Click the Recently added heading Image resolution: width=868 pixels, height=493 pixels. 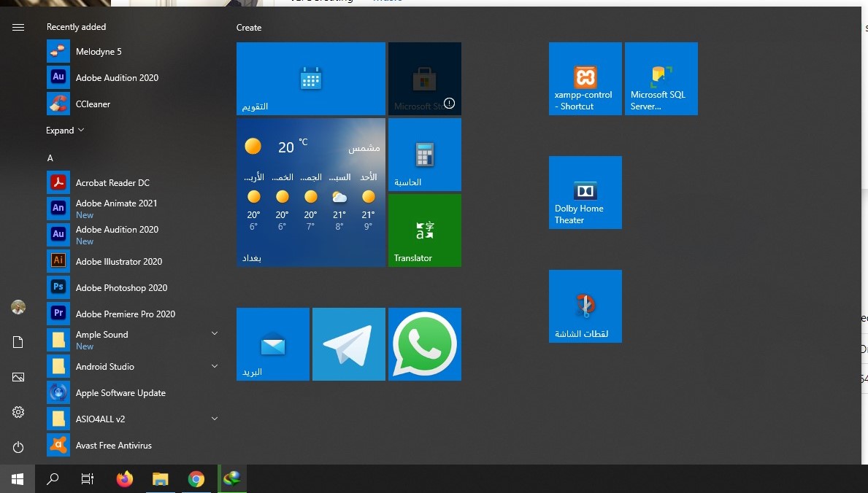(76, 26)
